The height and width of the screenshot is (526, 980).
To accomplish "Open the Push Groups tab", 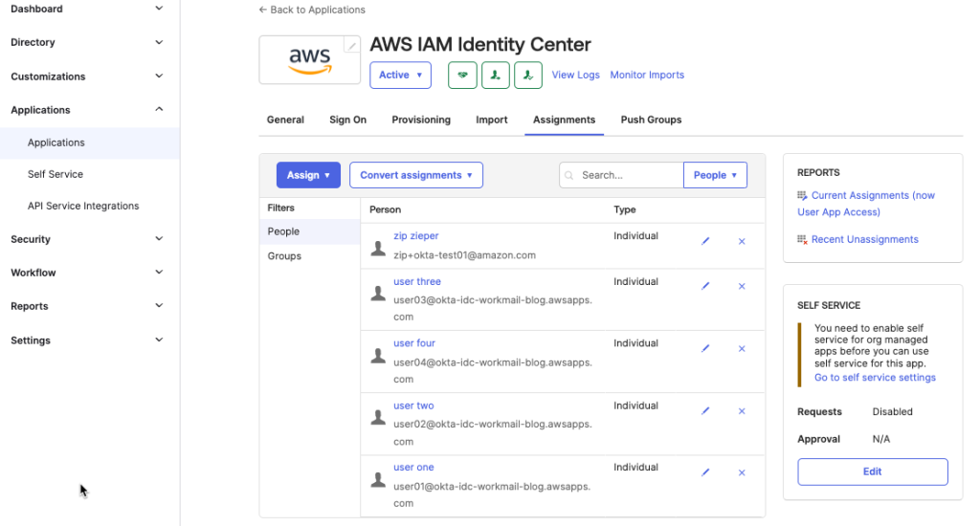I will pos(651,120).
